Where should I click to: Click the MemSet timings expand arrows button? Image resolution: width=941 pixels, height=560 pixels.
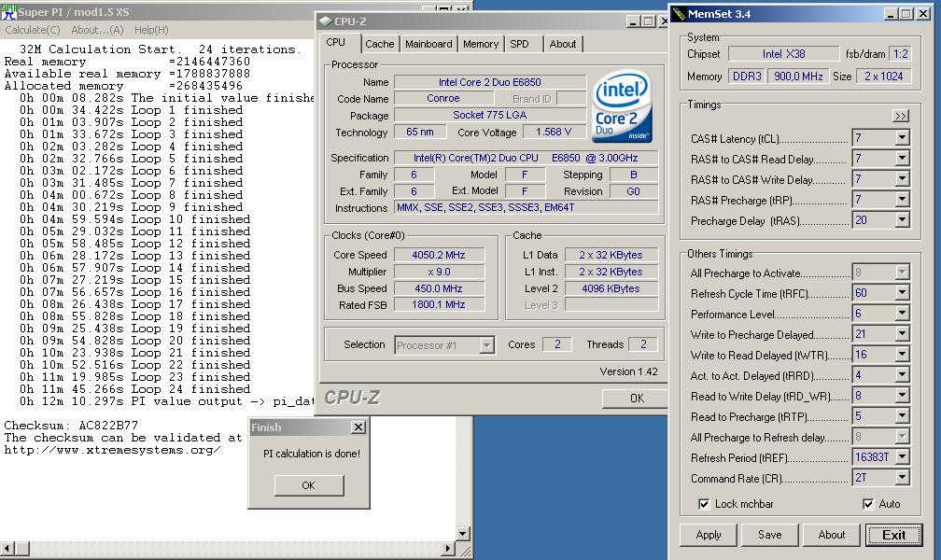click(x=900, y=116)
